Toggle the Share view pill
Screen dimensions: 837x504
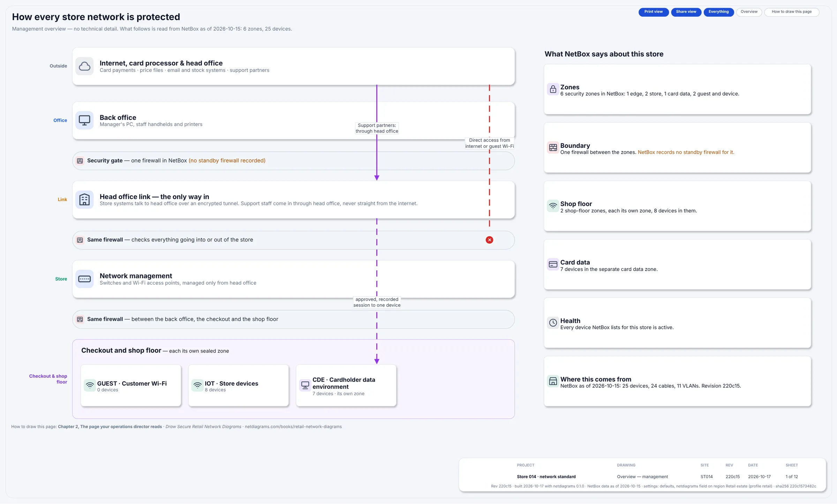tap(686, 12)
